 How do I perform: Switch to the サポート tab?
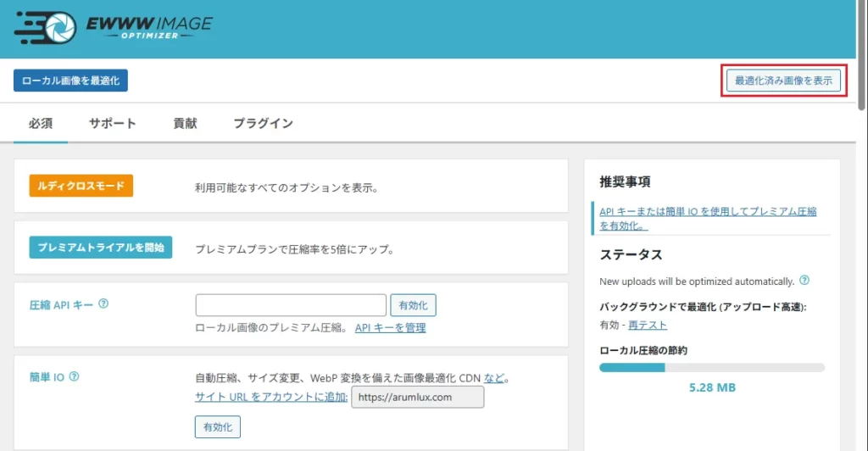[113, 123]
